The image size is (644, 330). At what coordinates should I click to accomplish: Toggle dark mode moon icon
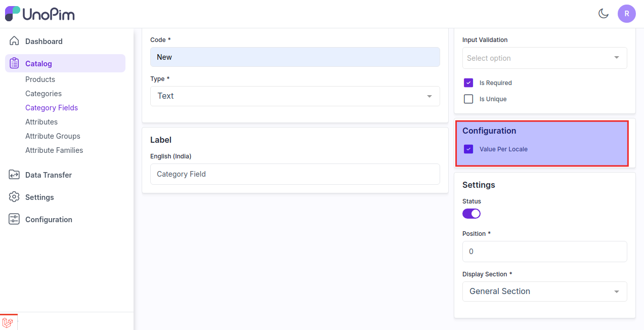click(603, 14)
